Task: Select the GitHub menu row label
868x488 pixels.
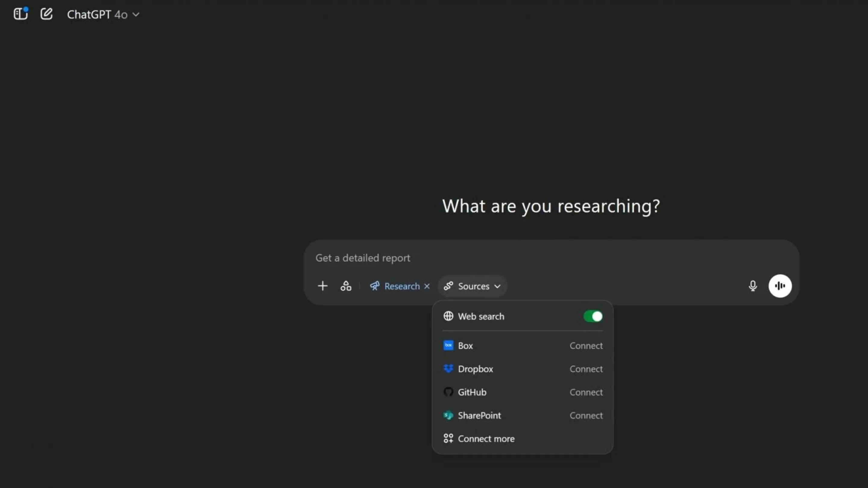Action: pyautogui.click(x=472, y=392)
